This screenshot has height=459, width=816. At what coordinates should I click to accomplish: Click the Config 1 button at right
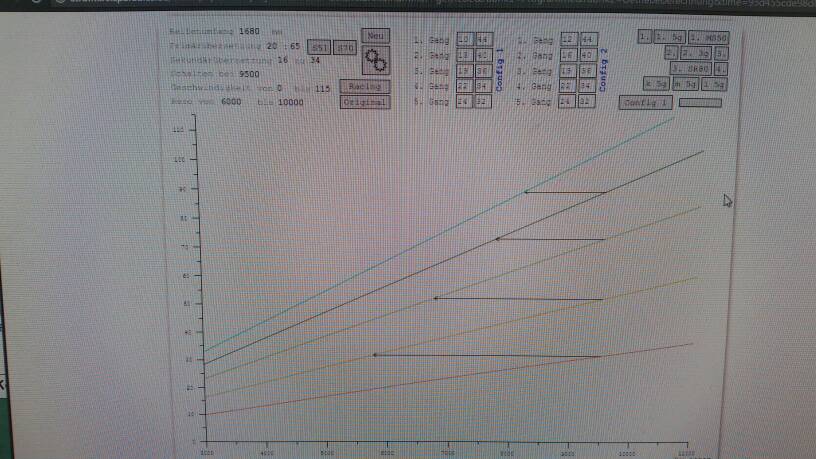(645, 102)
